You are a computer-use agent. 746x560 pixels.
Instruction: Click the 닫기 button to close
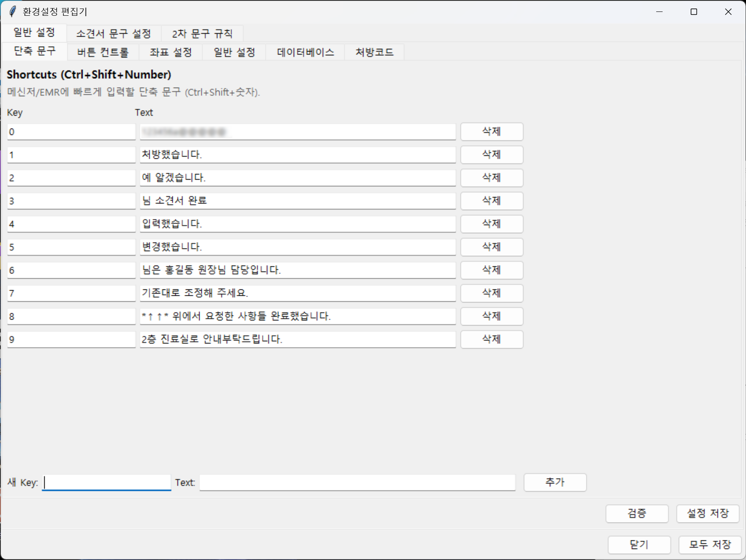tap(640, 545)
